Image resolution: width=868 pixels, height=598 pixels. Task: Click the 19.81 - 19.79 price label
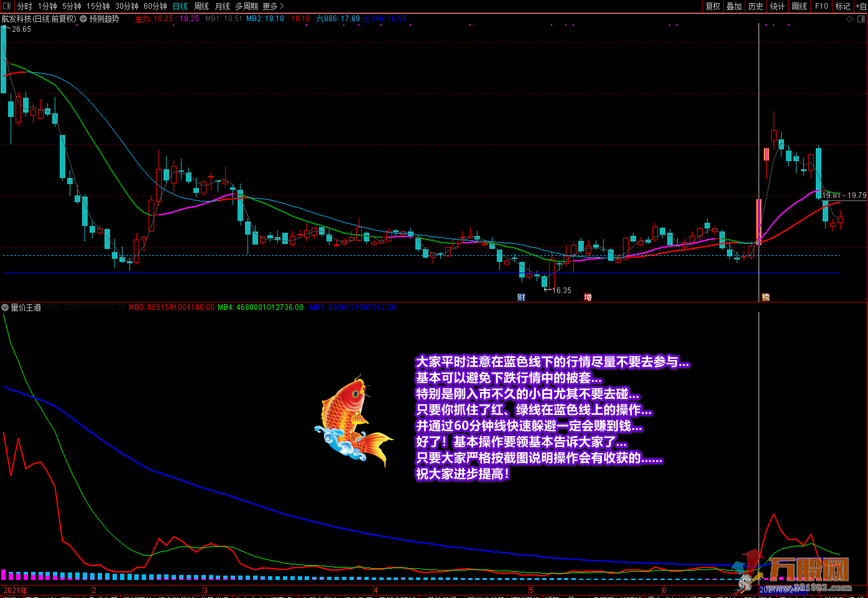[844, 195]
